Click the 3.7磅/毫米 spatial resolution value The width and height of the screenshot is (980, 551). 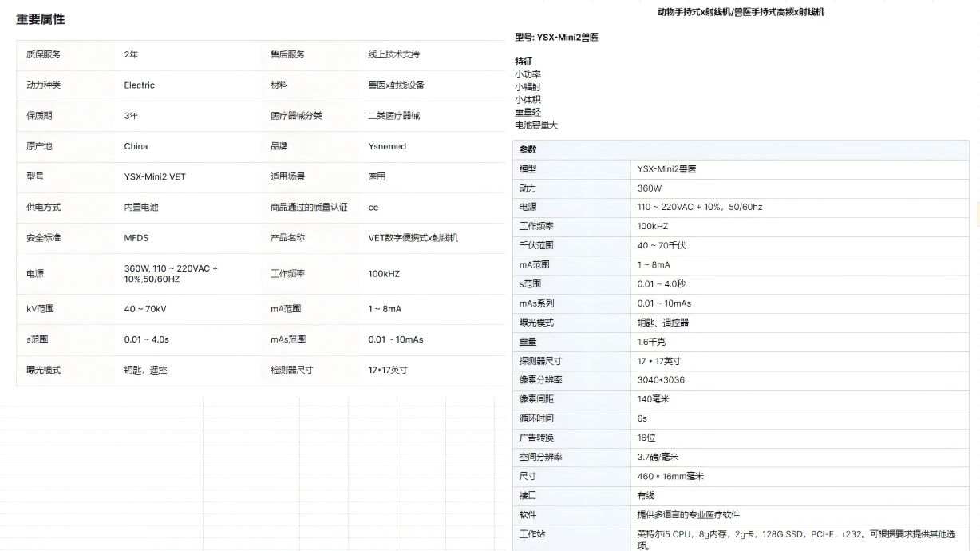(x=658, y=457)
